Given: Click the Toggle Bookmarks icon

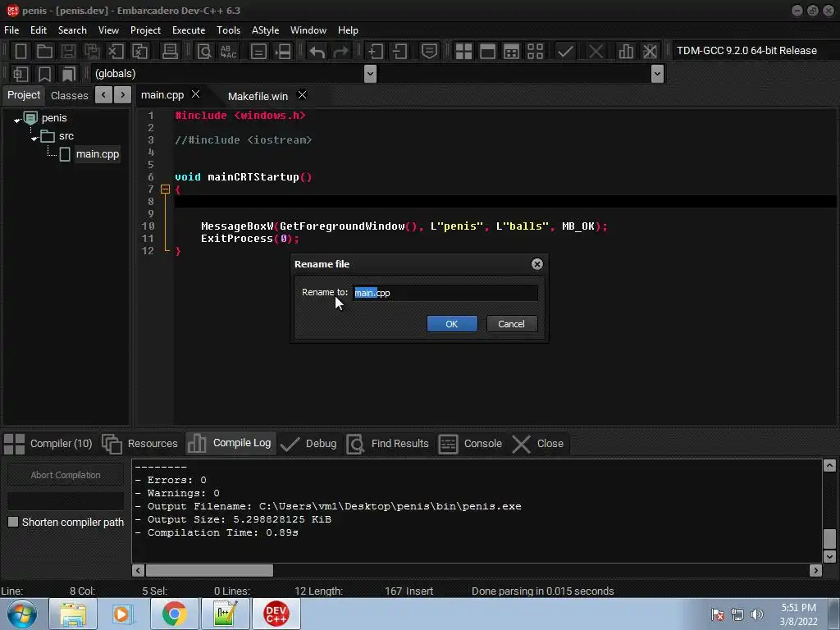Looking at the screenshot, I should click(45, 74).
